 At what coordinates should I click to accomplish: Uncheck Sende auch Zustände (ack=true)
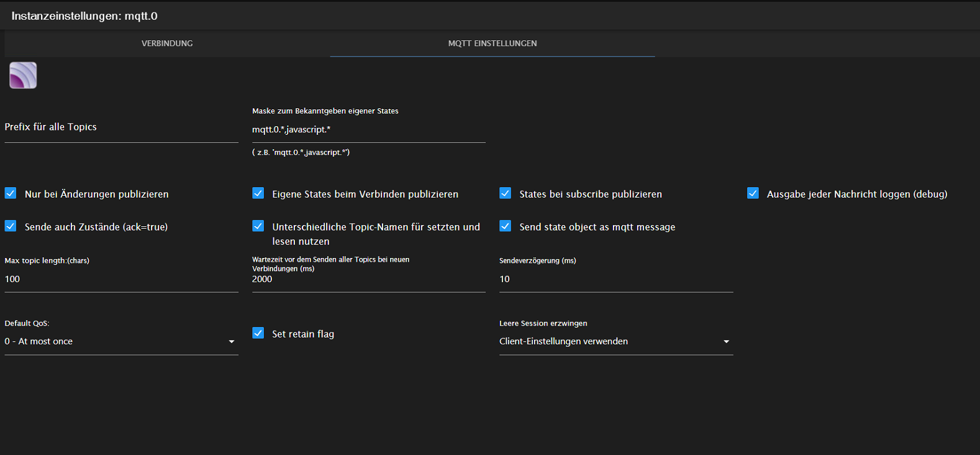[11, 226]
